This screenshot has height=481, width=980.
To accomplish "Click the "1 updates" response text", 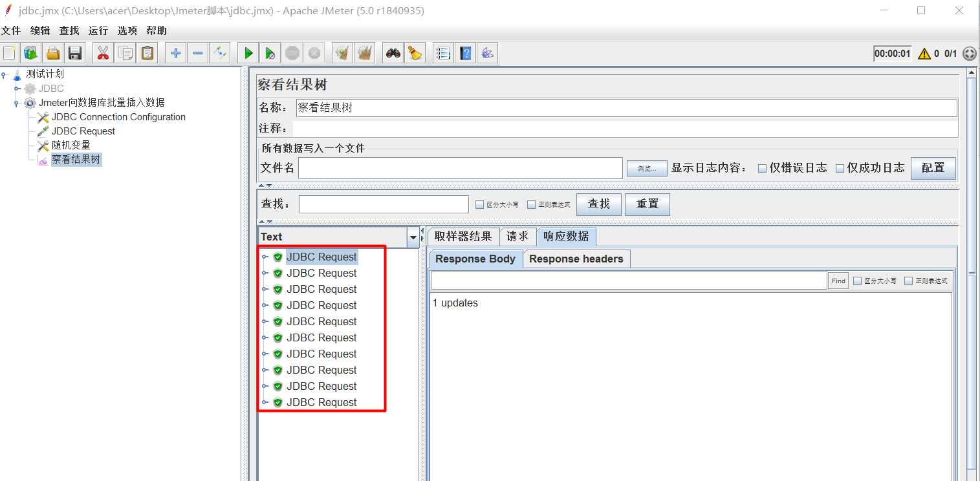I will (455, 303).
